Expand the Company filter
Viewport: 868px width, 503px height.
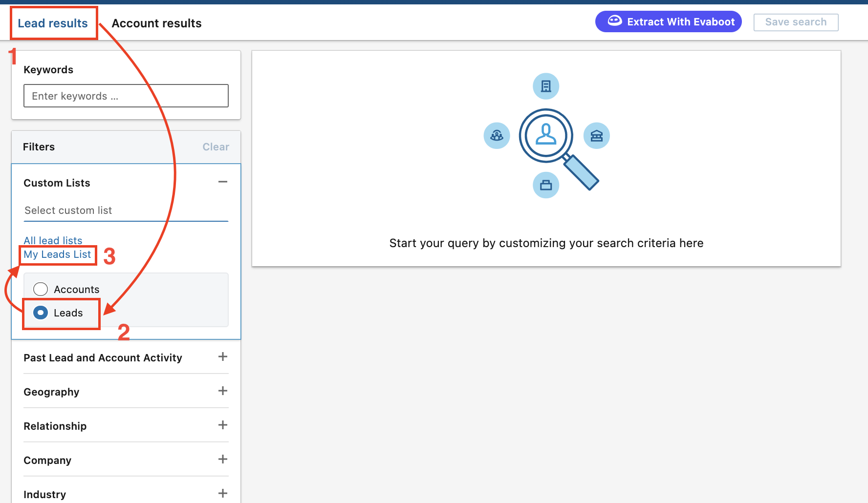[223, 459]
